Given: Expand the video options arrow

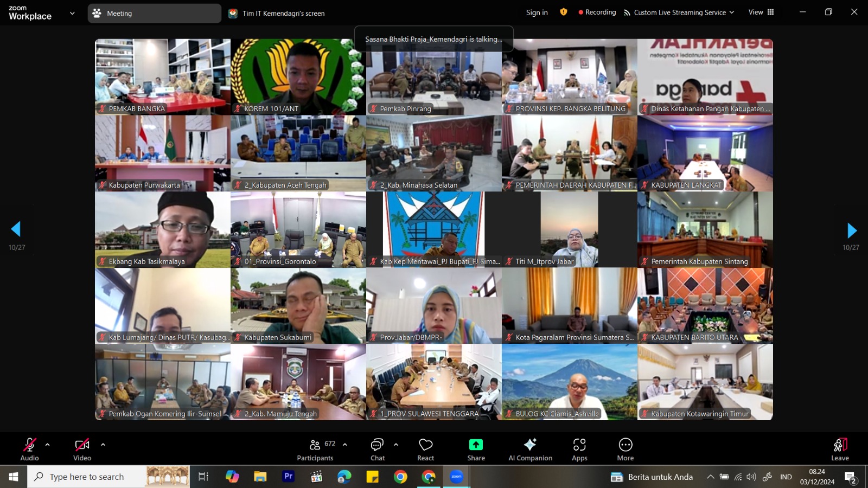Looking at the screenshot, I should [x=103, y=445].
